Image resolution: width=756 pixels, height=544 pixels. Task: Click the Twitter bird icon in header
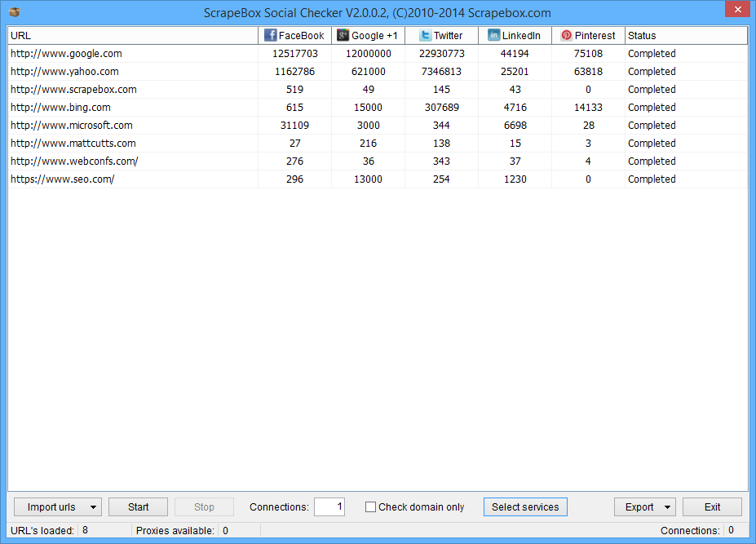click(425, 36)
